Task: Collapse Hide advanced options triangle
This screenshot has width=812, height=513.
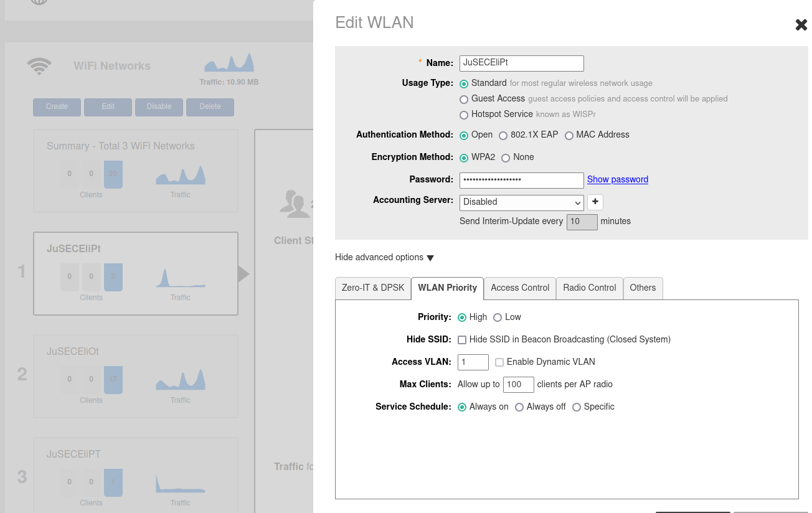Action: [430, 258]
